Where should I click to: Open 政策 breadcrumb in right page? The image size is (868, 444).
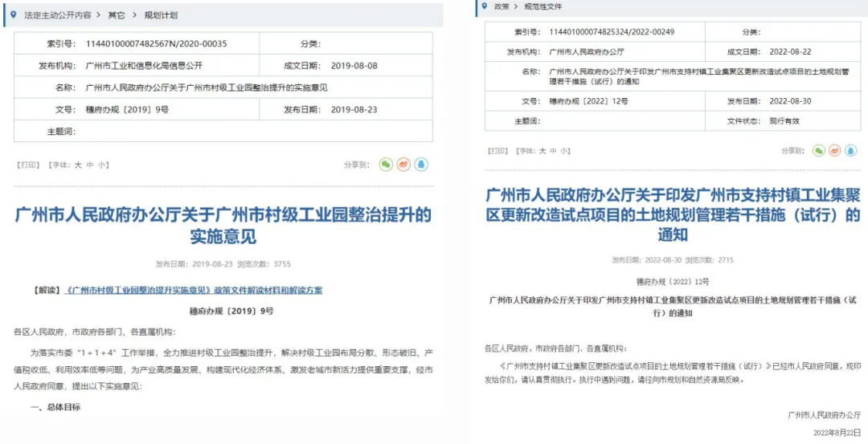pyautogui.click(x=502, y=6)
